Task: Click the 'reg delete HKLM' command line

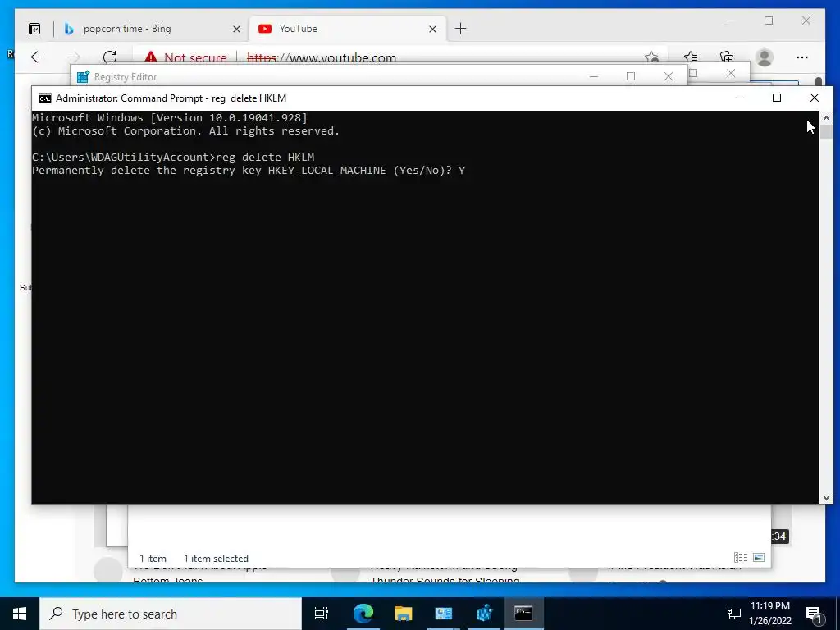Action: click(x=173, y=157)
